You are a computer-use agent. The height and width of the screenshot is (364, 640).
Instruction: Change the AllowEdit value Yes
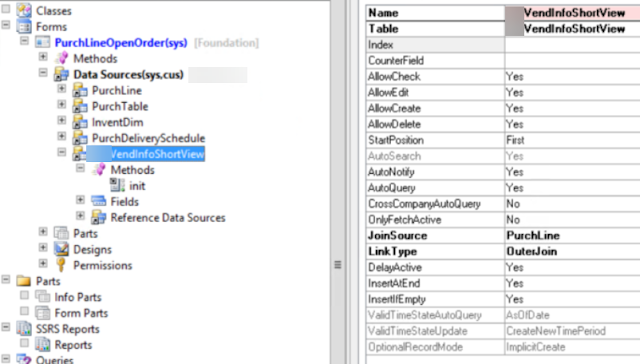pos(572,92)
